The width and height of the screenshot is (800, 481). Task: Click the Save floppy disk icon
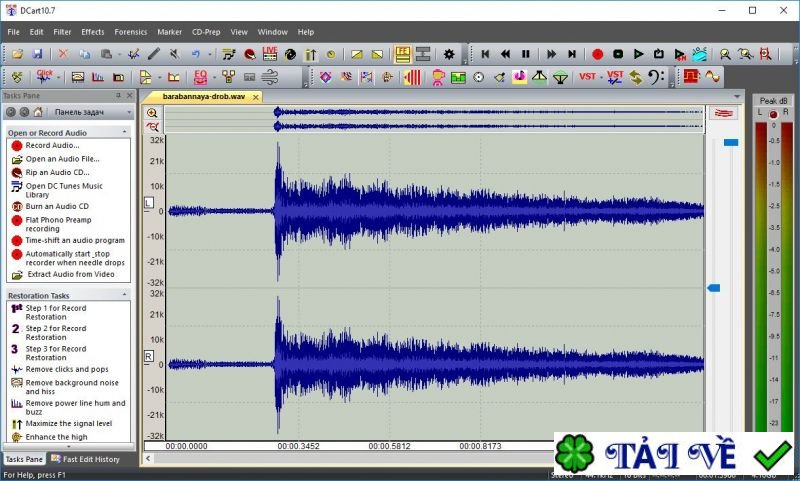[37, 54]
